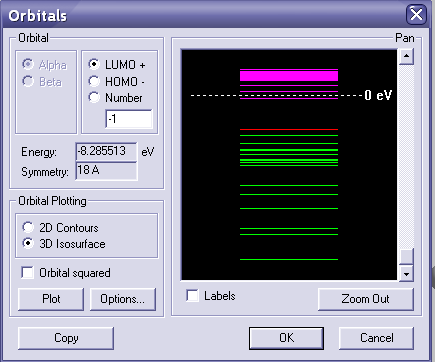Click the Pan scrollbar up arrow
Screen dimensions: 435x362
point(406,56)
